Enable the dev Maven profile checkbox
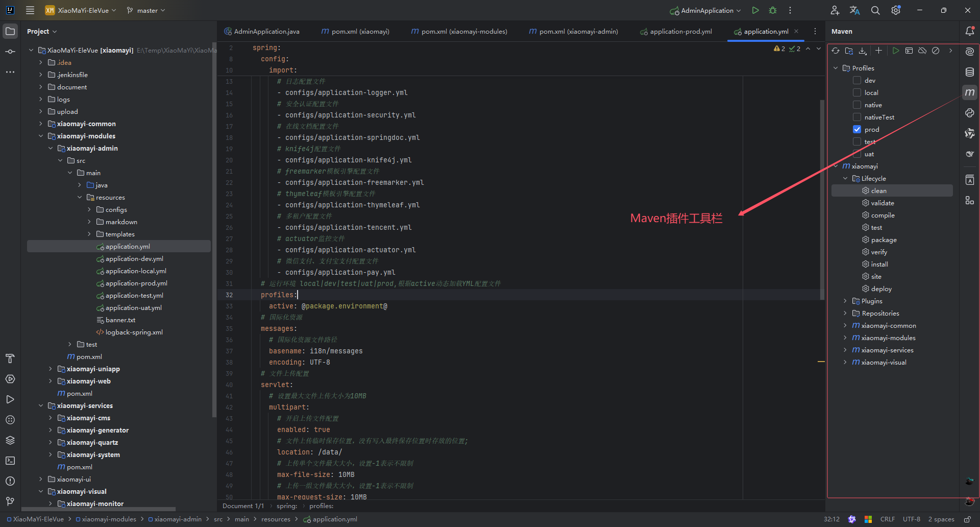Image resolution: width=980 pixels, height=527 pixels. pyautogui.click(x=857, y=80)
